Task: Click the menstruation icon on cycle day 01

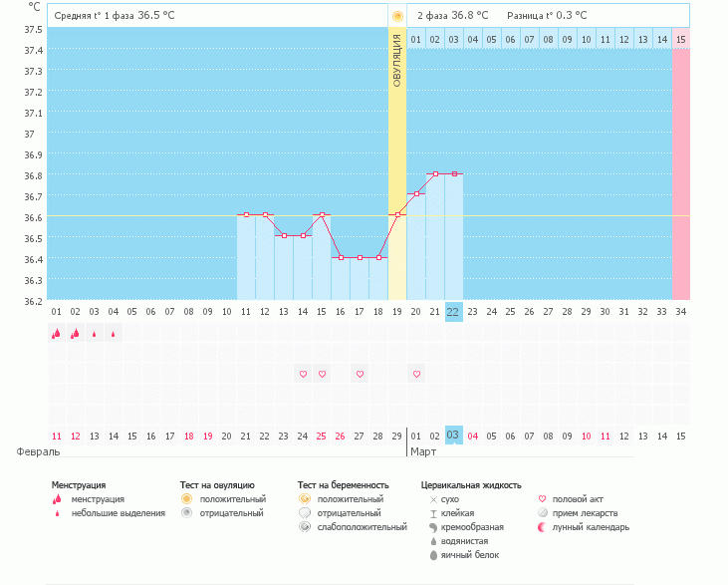Action: 57,334
